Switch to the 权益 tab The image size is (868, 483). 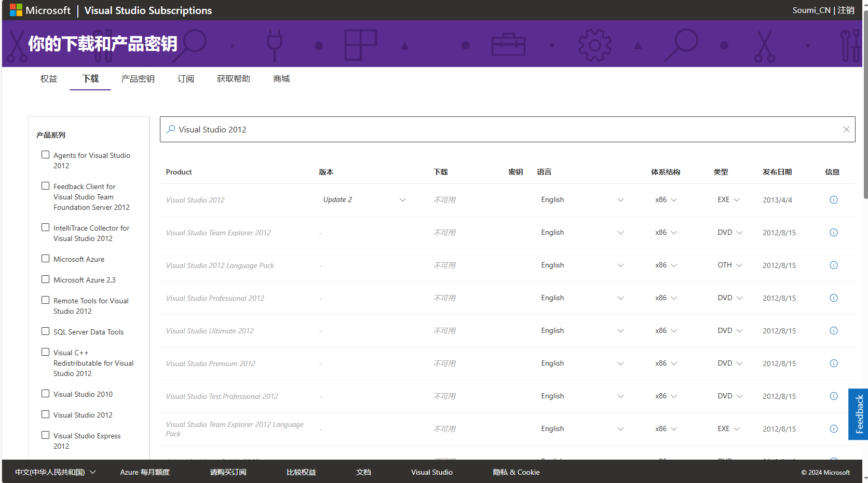[49, 79]
